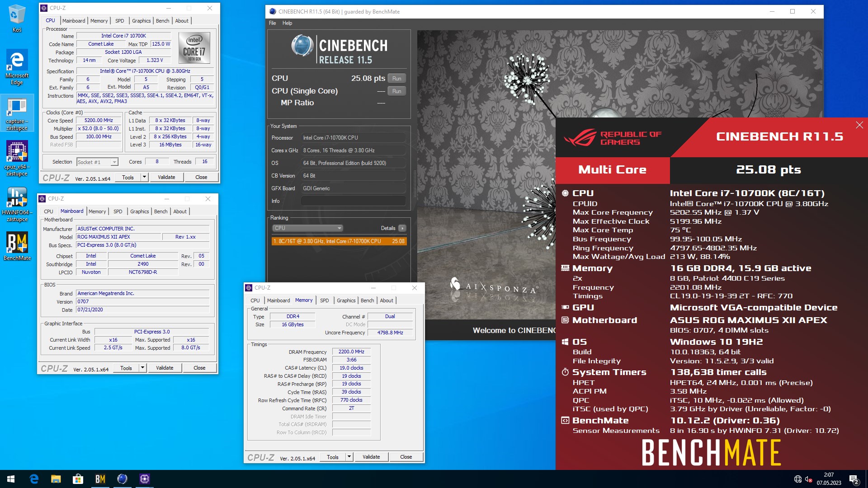Select the 8C/16T i7-10700K ranking entry
Screen dimensions: 868x488
339,241
